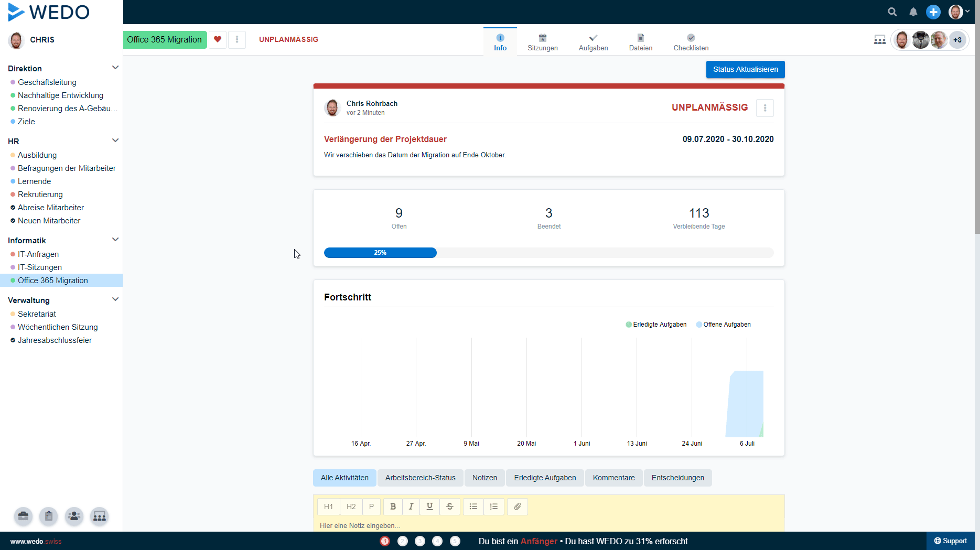Click the people group icon in sidebar footer
Viewport: 980px width, 550px height.
74,516
